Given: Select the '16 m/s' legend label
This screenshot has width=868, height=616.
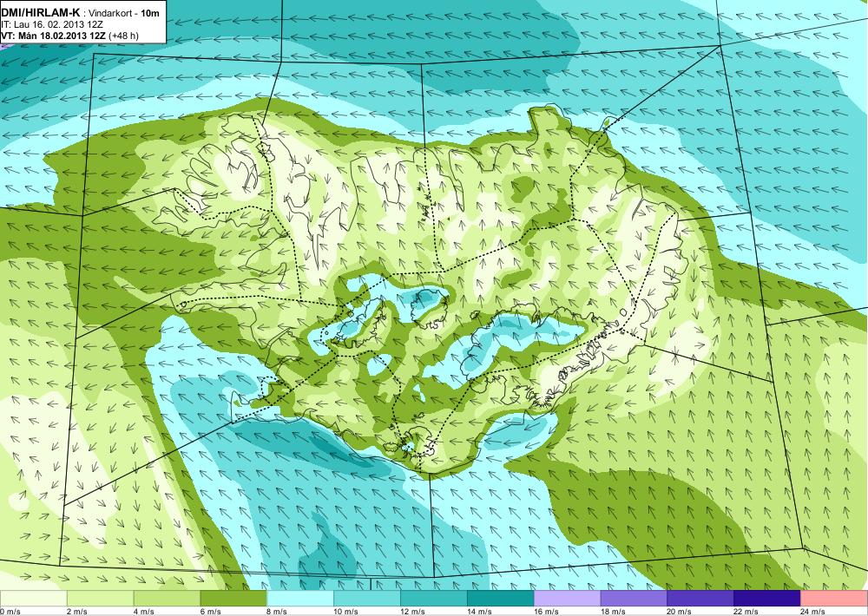Looking at the screenshot, I should click(546, 612).
